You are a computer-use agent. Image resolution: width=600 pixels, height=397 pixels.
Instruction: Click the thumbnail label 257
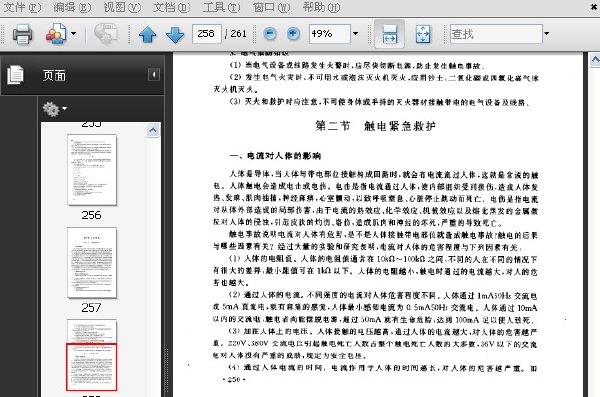pyautogui.click(x=91, y=308)
